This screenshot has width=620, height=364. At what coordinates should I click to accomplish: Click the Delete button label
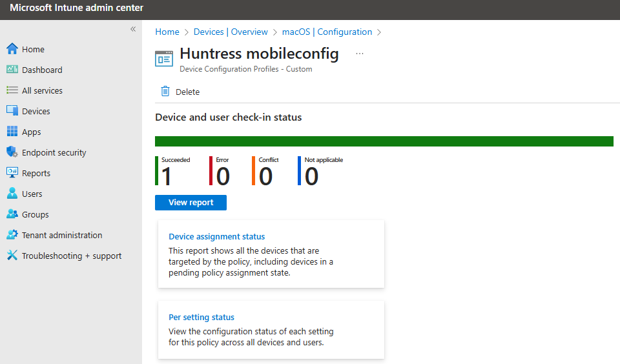tap(187, 92)
